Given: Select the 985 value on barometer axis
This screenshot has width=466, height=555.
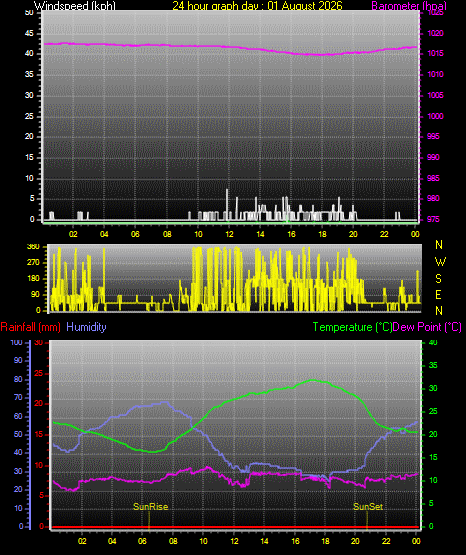Looking at the screenshot, I should [433, 178].
